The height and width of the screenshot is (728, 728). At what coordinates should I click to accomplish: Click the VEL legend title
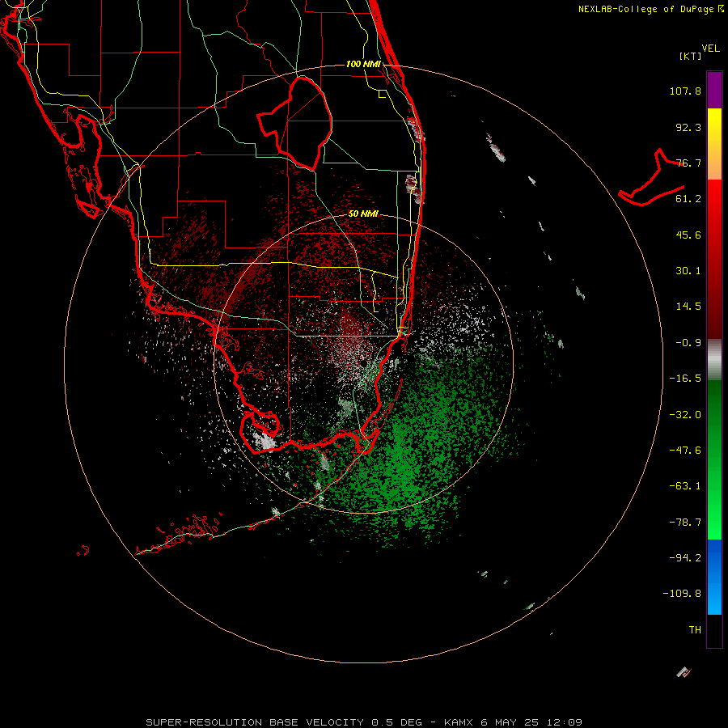tap(710, 49)
